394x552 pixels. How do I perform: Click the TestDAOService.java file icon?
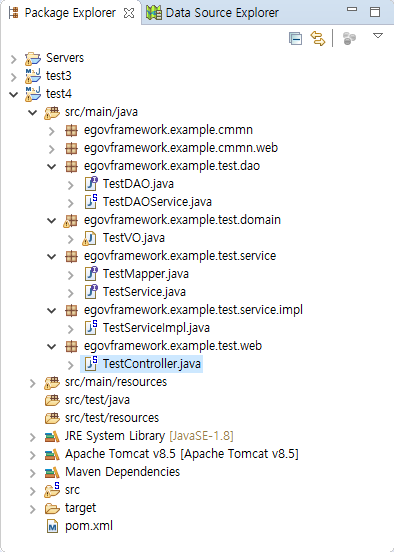click(x=91, y=202)
